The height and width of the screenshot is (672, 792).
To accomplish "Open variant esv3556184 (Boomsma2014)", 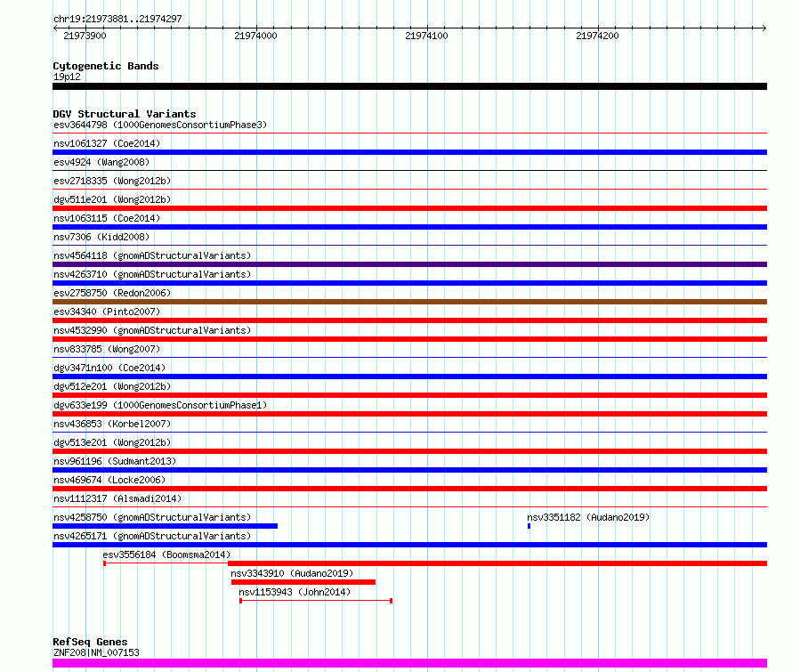I will click(166, 555).
